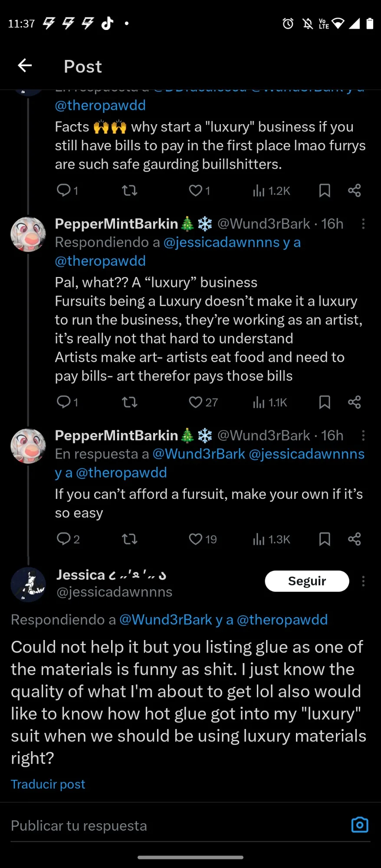Tap Traducir post link

click(48, 784)
